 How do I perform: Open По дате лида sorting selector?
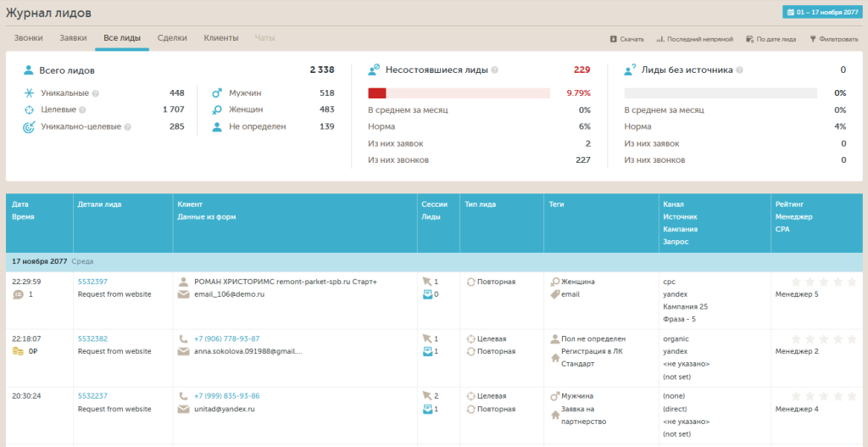tap(771, 39)
